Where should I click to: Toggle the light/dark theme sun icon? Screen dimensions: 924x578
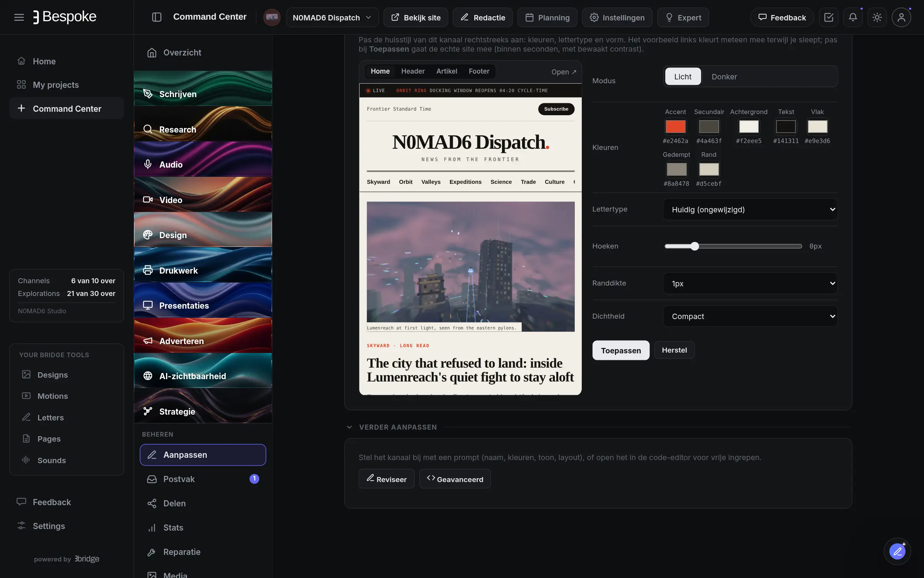pyautogui.click(x=877, y=17)
